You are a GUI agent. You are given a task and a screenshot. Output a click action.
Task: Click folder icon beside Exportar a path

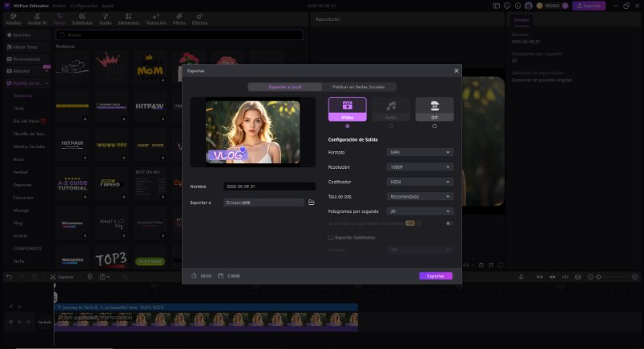[x=312, y=203]
